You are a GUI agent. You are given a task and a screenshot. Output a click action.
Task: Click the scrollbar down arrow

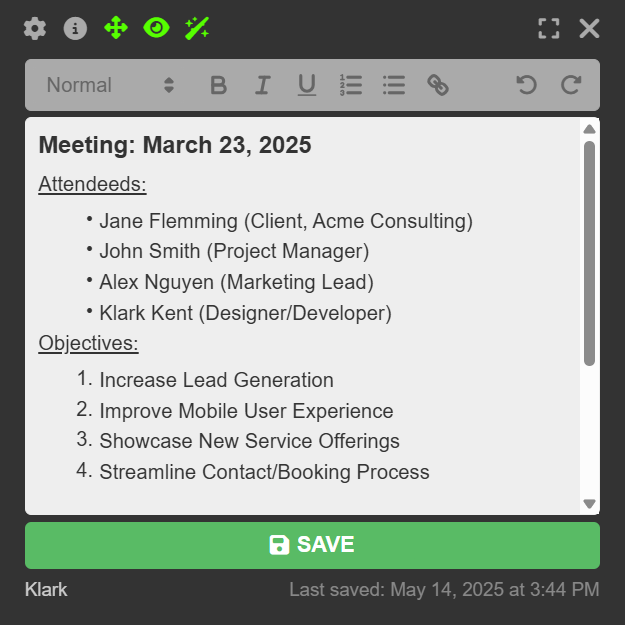[589, 504]
